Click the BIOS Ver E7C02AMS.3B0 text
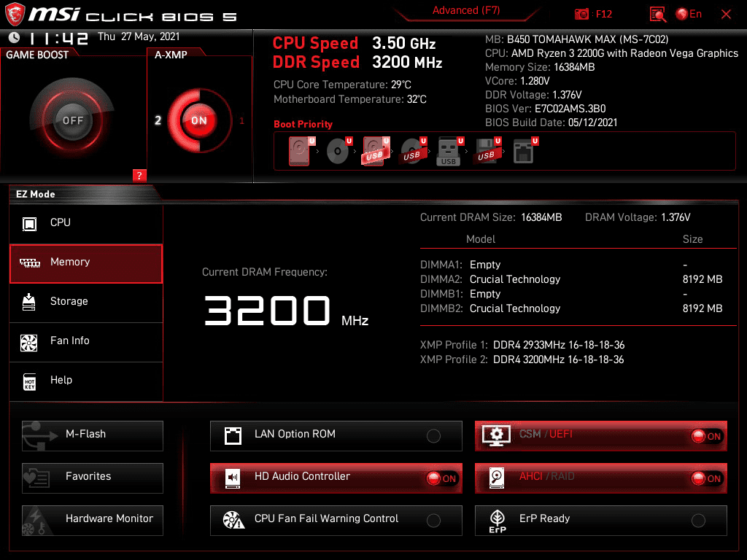 click(546, 109)
